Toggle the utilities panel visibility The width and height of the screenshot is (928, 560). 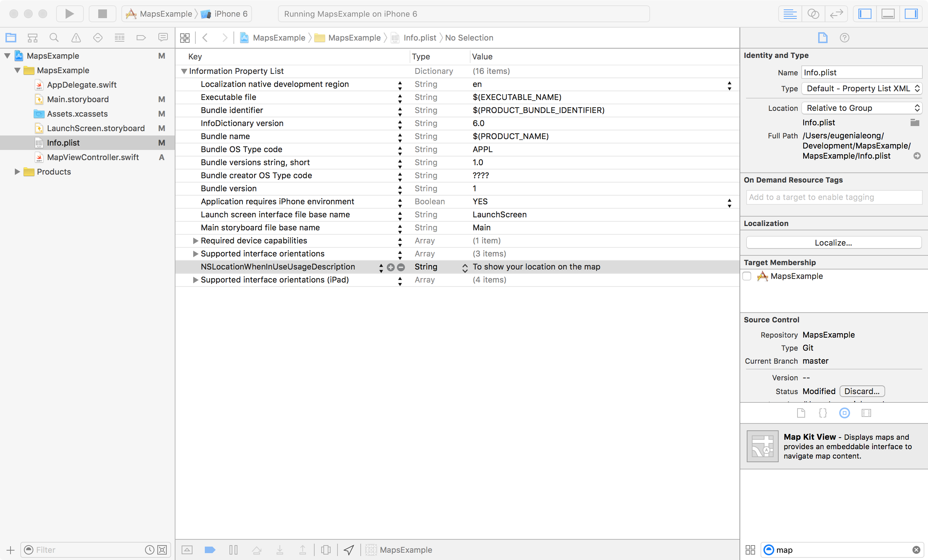911,14
